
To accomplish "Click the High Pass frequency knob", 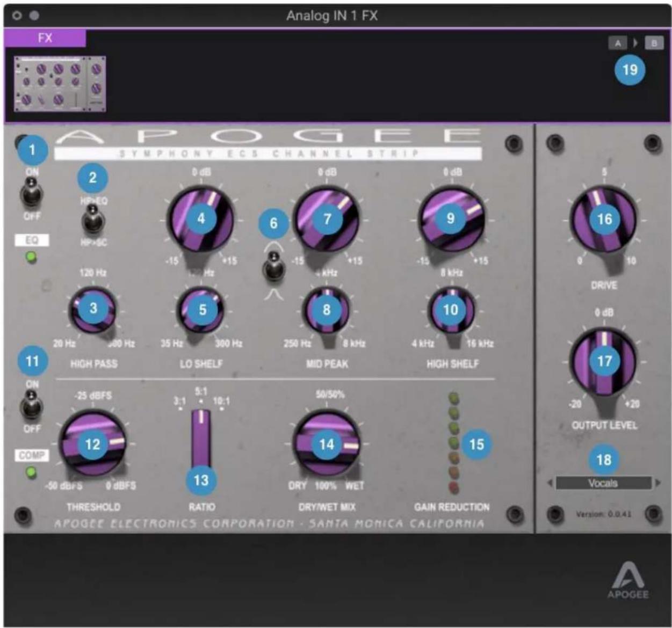I will click(93, 309).
